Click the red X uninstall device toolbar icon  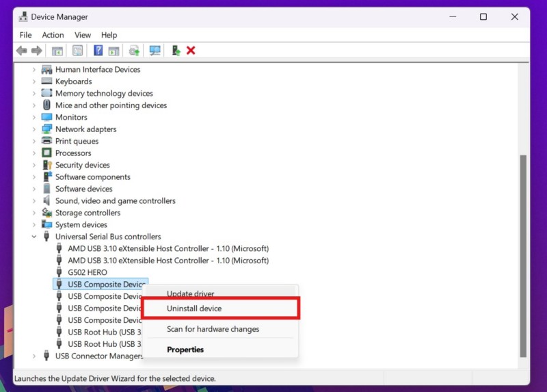coord(191,51)
